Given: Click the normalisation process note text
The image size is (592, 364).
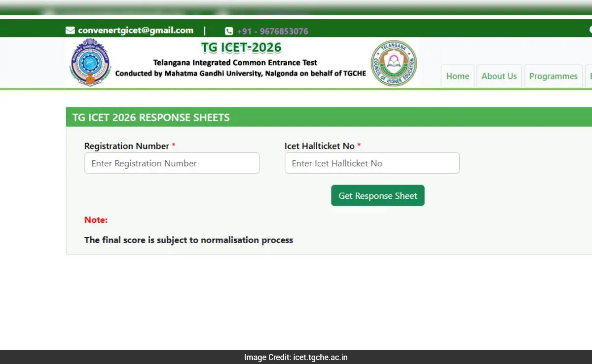Looking at the screenshot, I should [x=188, y=240].
